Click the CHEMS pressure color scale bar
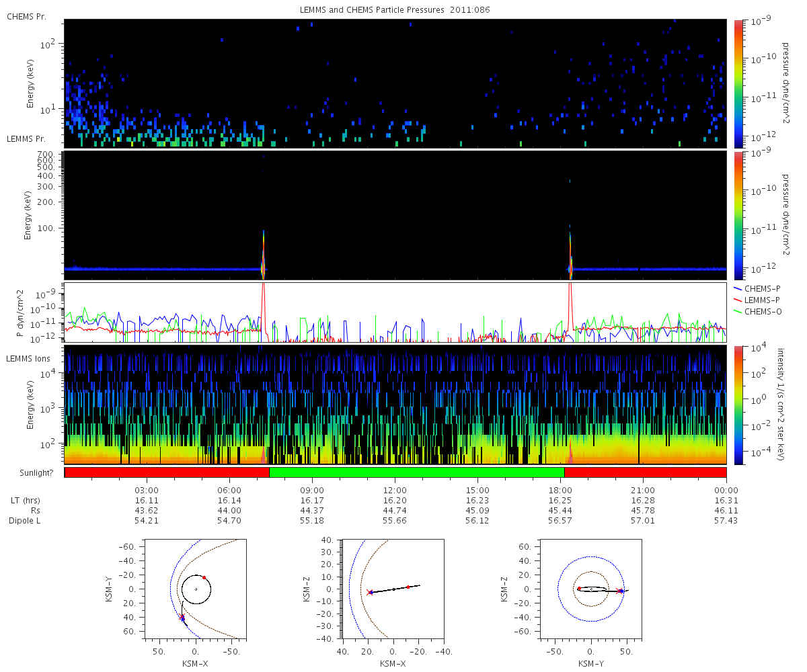 coord(739,83)
